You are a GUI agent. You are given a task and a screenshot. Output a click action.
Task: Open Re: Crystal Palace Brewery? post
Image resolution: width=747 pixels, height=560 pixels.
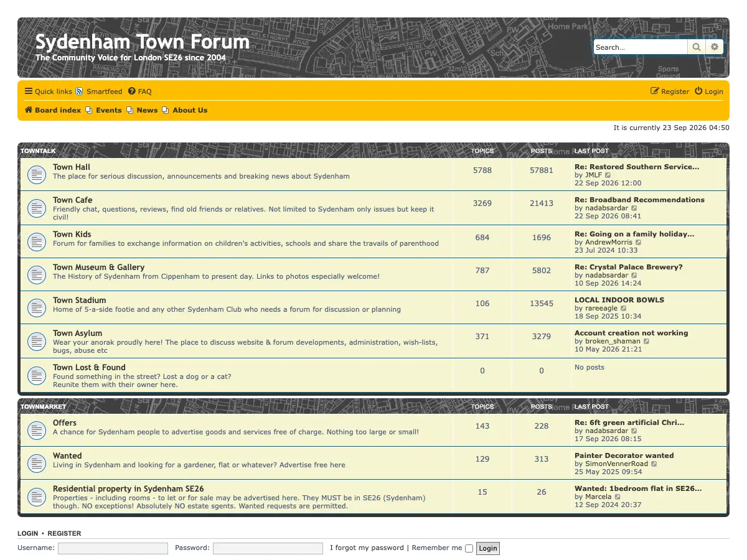629,267
